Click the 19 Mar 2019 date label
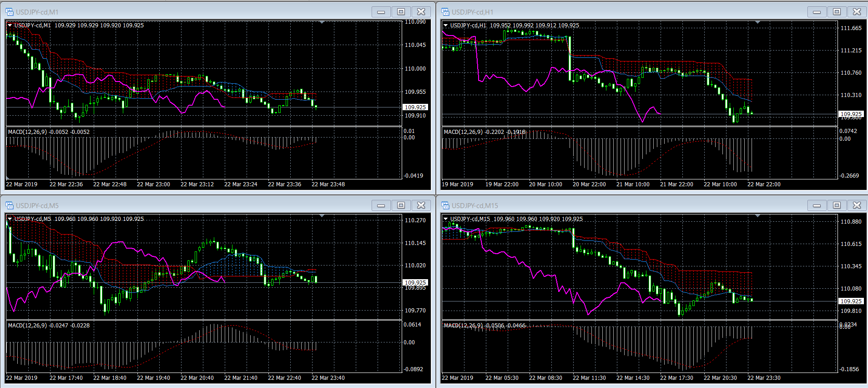This screenshot has width=868, height=388. pos(457,184)
